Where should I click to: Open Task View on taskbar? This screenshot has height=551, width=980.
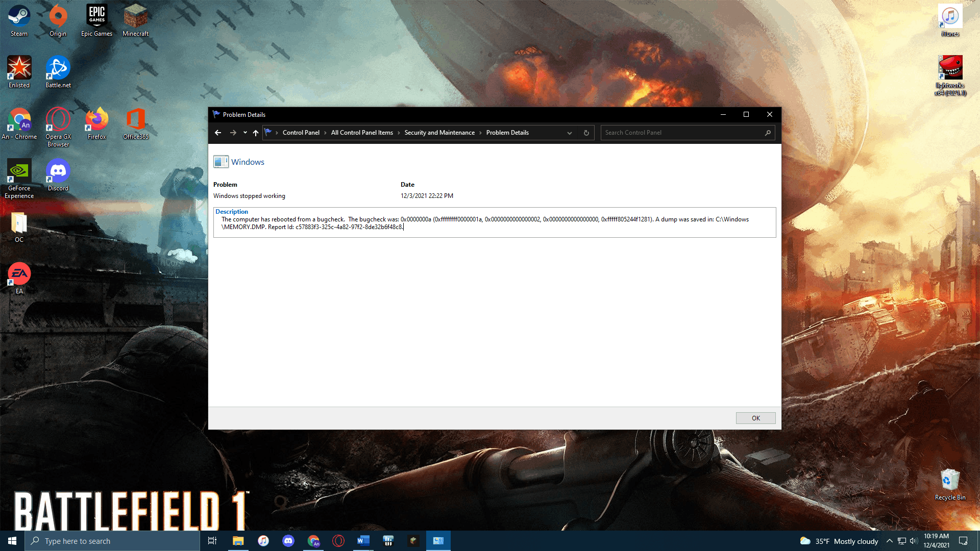coord(212,541)
